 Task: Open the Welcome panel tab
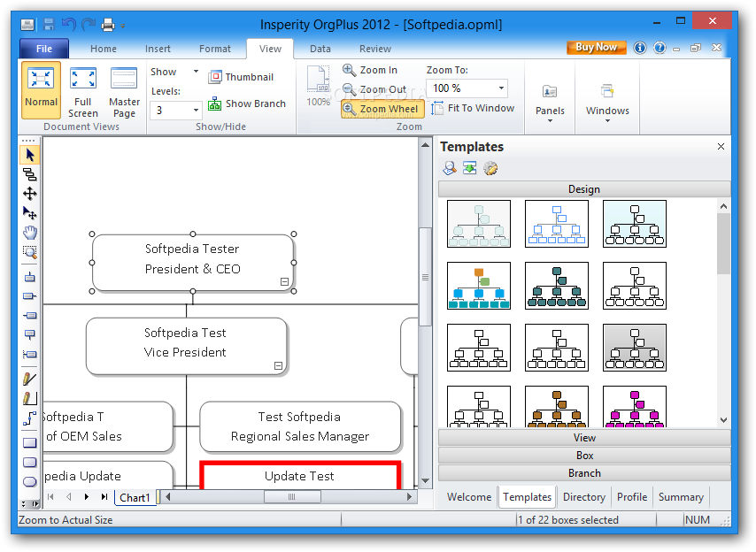click(469, 496)
